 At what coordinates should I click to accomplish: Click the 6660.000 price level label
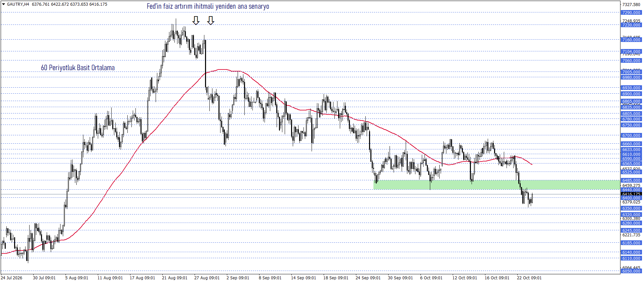[631, 144]
